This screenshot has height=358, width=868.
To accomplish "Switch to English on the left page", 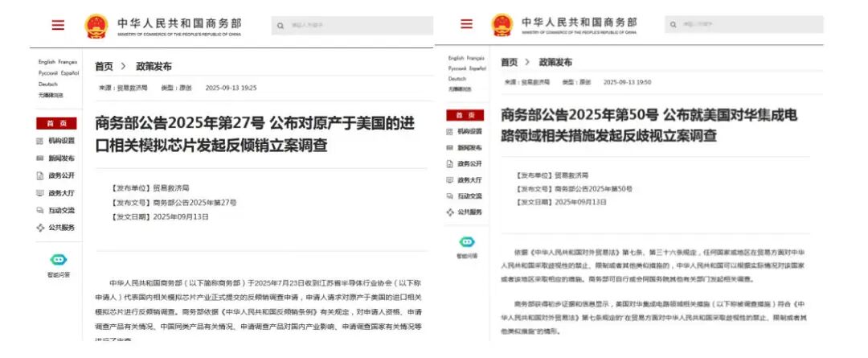I will click(47, 62).
